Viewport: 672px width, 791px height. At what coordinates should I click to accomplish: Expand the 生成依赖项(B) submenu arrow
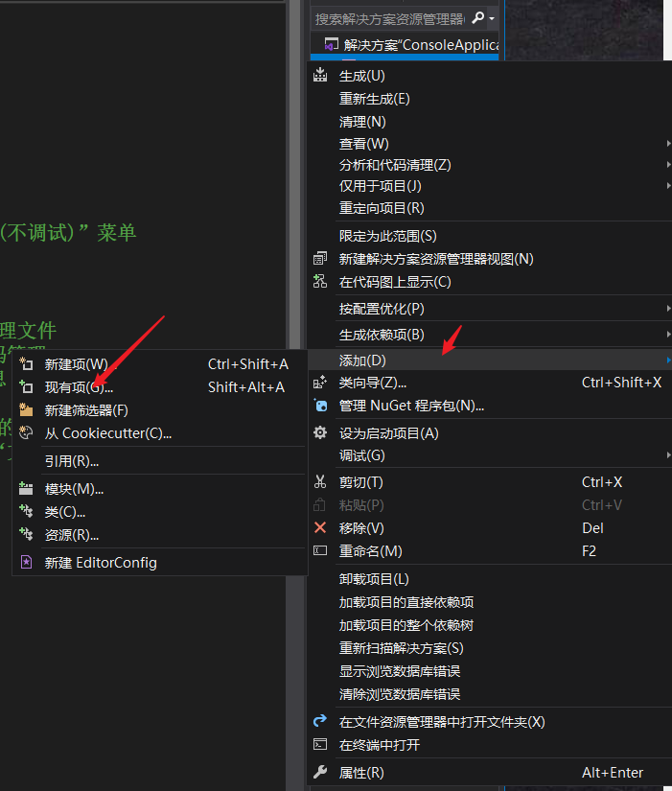click(668, 334)
